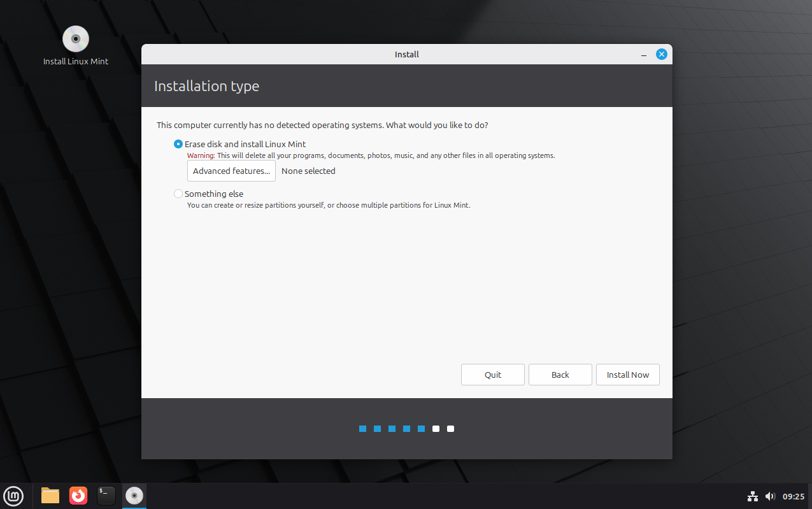812x509 pixels.
Task: Click the Installation type title bar
Action: coord(206,86)
